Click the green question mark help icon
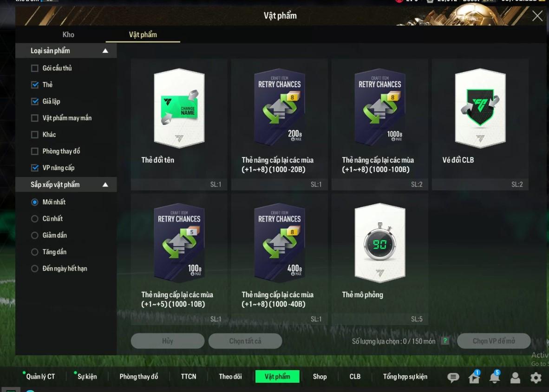Screen dimensions: 549x392 (x=445, y=340)
